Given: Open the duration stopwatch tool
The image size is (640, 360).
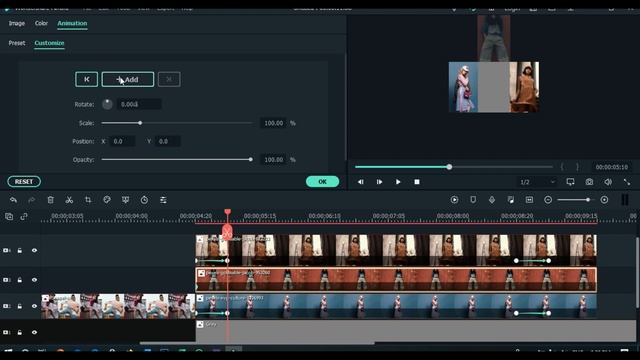Looking at the screenshot, I should (x=144, y=200).
